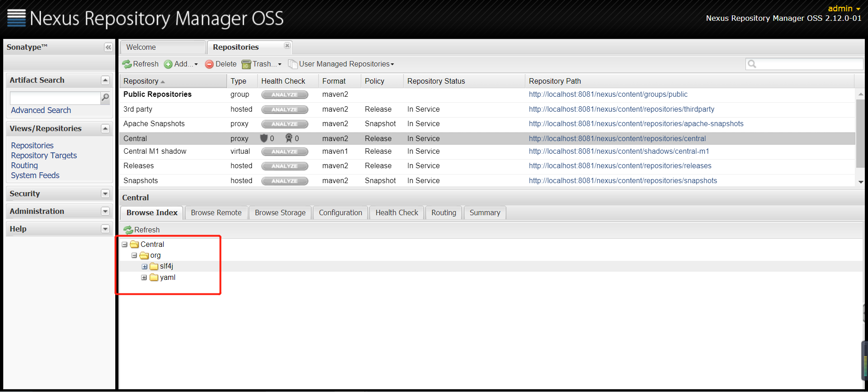Open the Repository Targets link
Image resolution: width=868 pixels, height=392 pixels.
click(x=44, y=156)
